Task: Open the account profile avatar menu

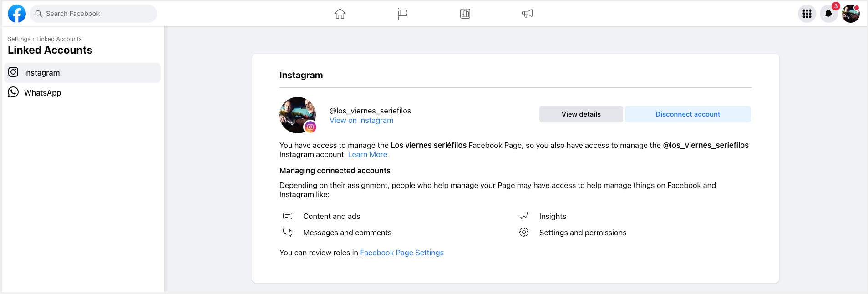Action: click(851, 14)
